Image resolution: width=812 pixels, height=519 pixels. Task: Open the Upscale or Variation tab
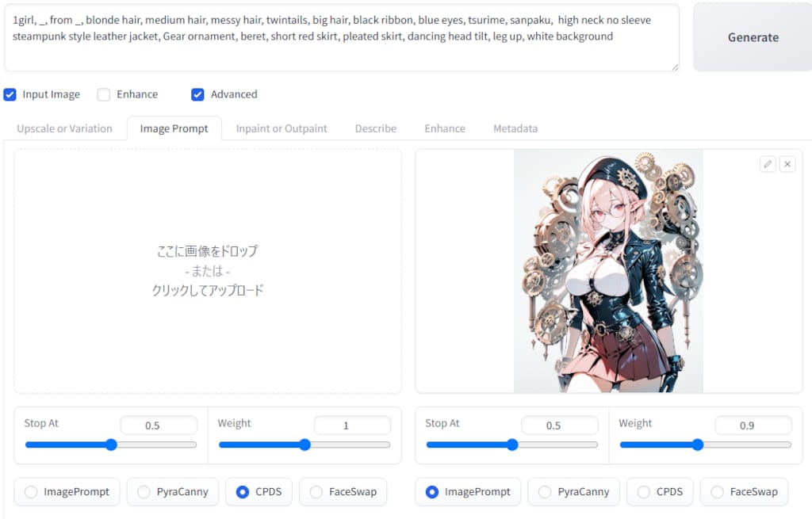(x=63, y=128)
